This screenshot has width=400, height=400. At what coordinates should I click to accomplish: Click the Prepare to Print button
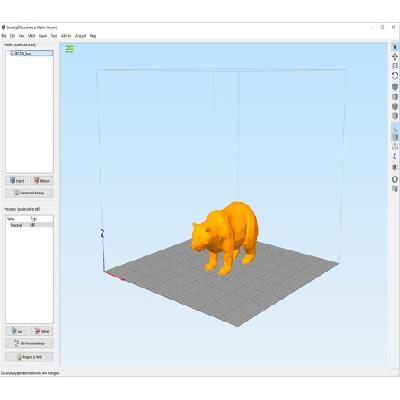click(29, 357)
